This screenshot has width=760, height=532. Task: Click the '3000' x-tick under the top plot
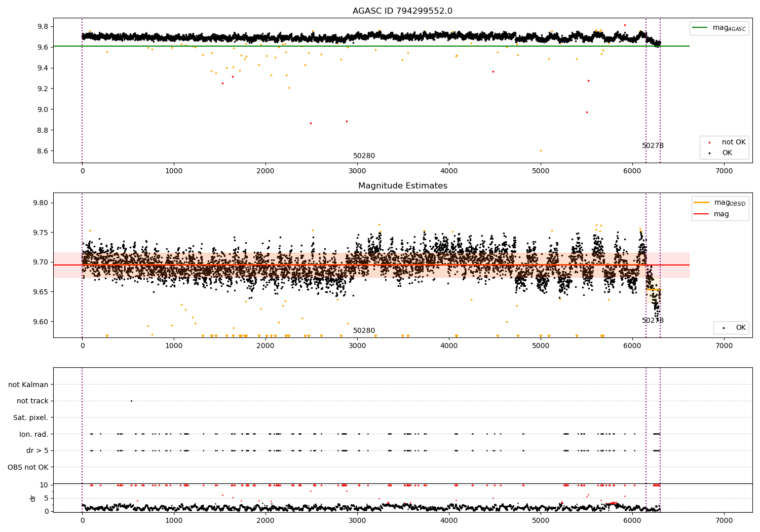coord(357,171)
